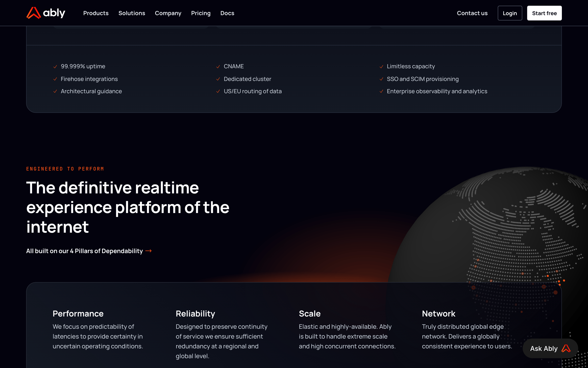Select the 'Dedicated cluster' text

(x=247, y=79)
